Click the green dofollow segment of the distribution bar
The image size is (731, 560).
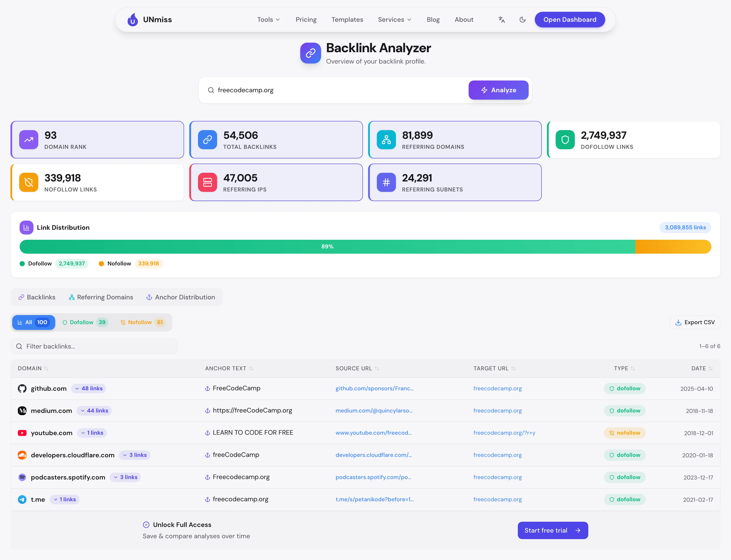point(327,247)
